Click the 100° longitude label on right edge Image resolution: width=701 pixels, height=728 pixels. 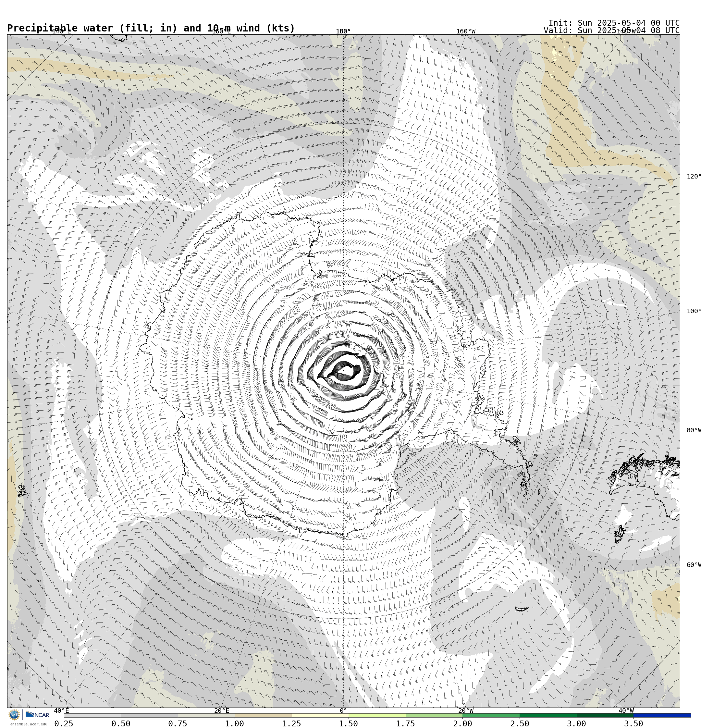pyautogui.click(x=694, y=311)
